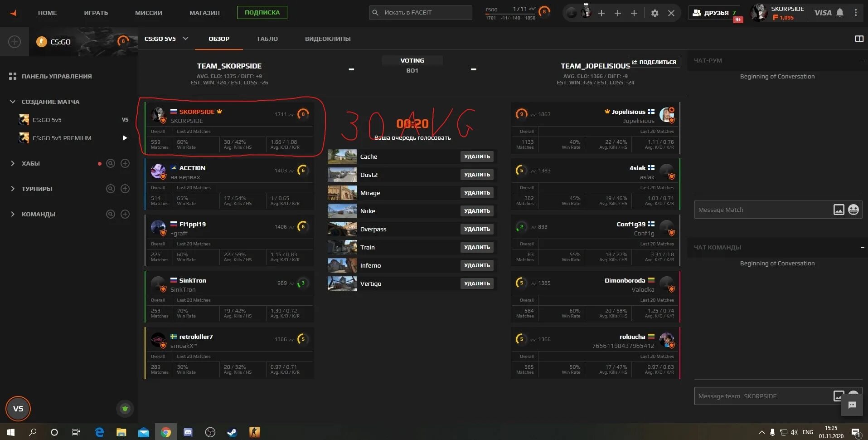The image size is (868, 440).
Task: Create team plus icon
Action: (125, 214)
